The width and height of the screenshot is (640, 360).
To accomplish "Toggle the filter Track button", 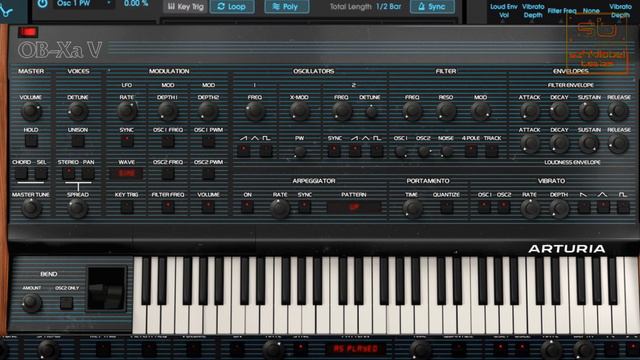I will coord(492,151).
